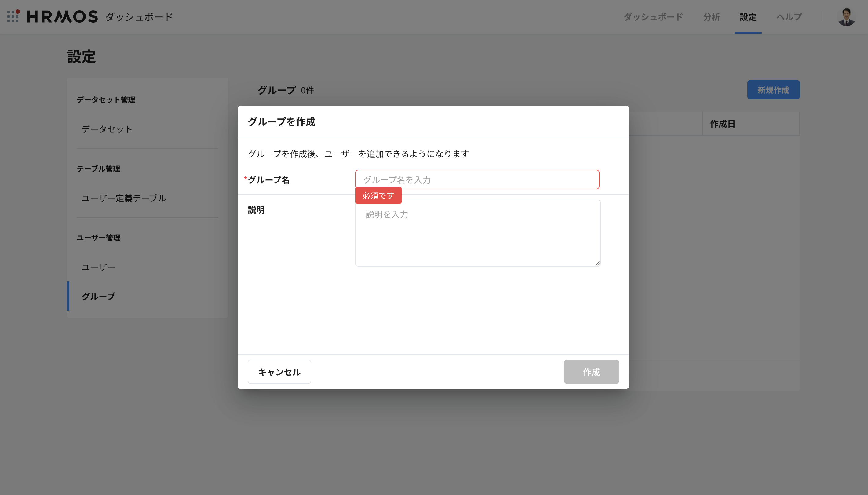This screenshot has width=868, height=495.
Task: Click the グループを作成 dialog title
Action: point(282,122)
